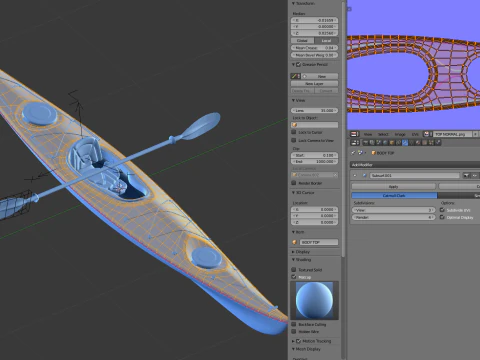Open the Render Layers properties tab icon
480x360 pixels.
click(372, 143)
